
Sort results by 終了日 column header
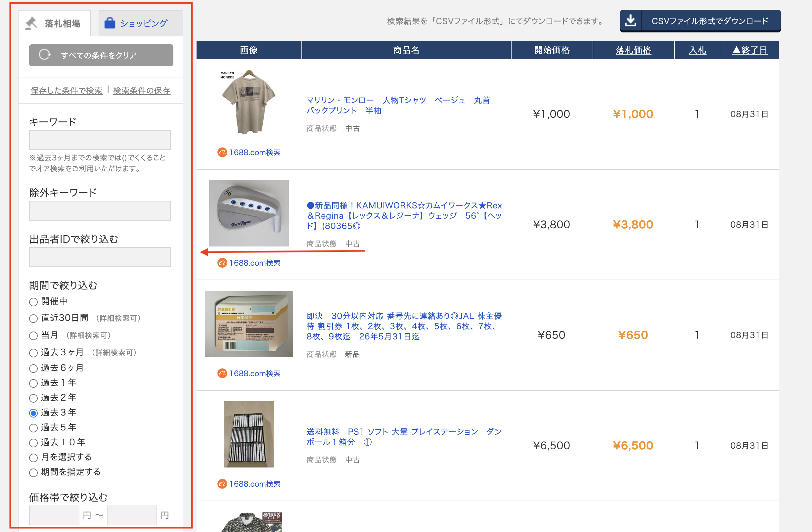[x=749, y=50]
